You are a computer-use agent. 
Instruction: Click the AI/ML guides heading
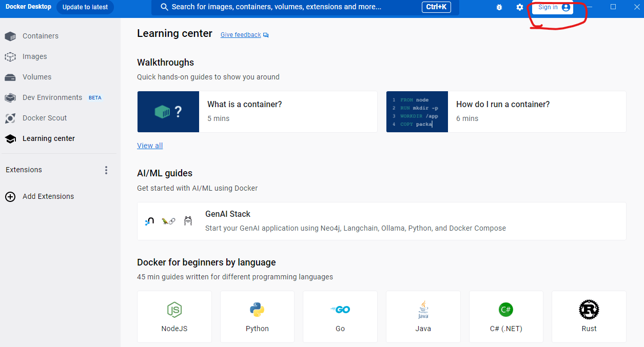(x=165, y=173)
